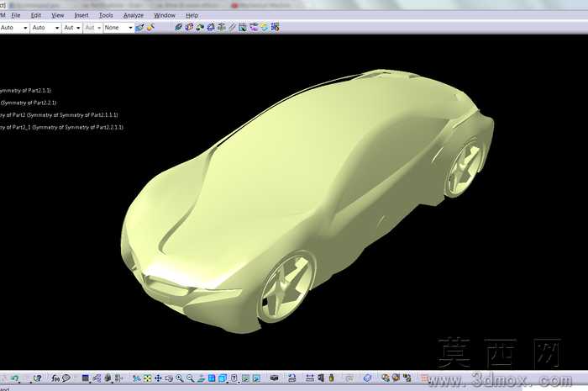Click the Zoom In magnifier icon
588x391 pixels.
[x=180, y=378]
